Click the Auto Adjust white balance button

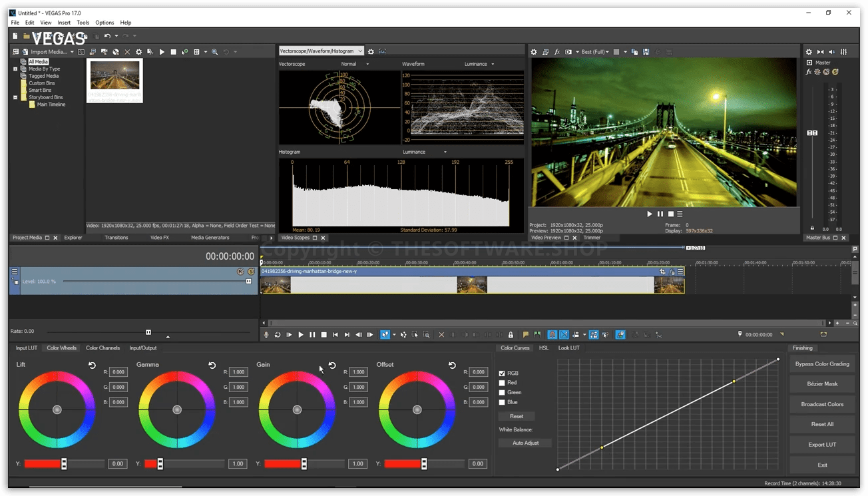[x=525, y=443]
